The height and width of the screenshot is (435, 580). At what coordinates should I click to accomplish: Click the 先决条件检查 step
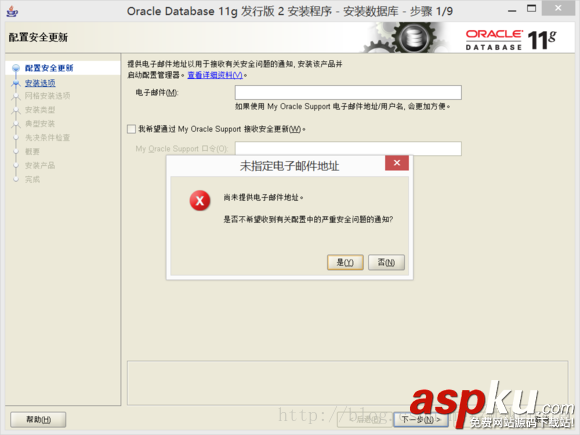(47, 138)
